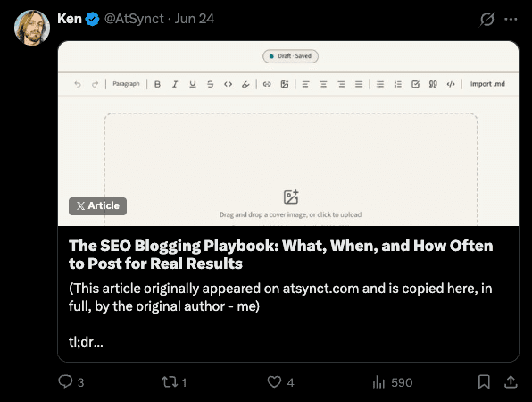Open the SEO Blogging Playbook article title
This screenshot has width=532, height=402.
point(280,255)
